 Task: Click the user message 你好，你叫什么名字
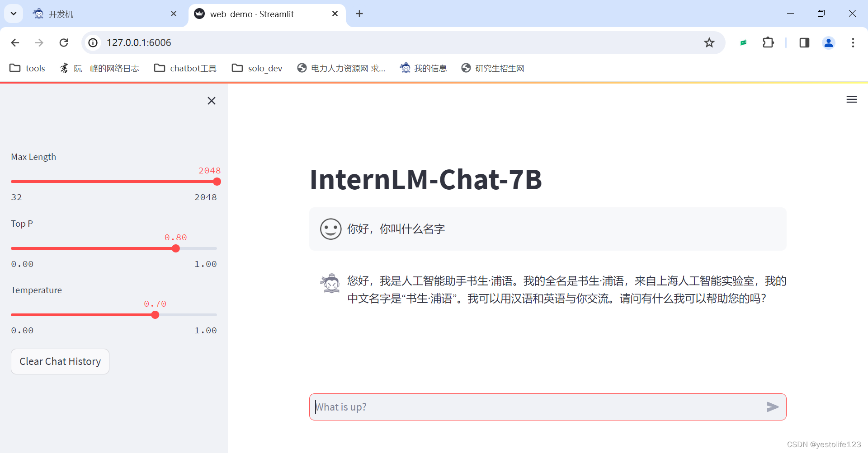[396, 229]
